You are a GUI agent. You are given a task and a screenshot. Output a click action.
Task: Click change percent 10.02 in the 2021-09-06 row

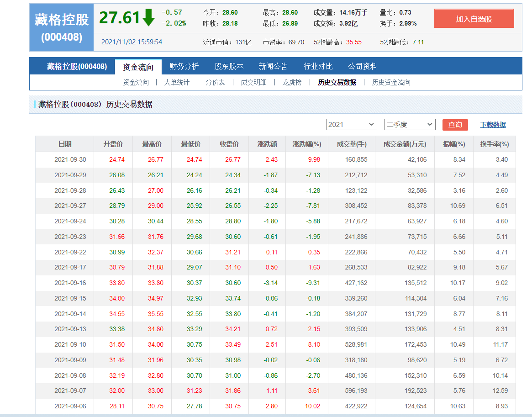click(x=312, y=406)
